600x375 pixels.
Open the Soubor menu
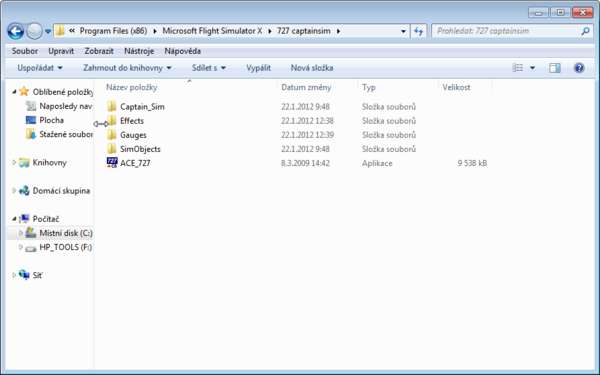(x=24, y=51)
